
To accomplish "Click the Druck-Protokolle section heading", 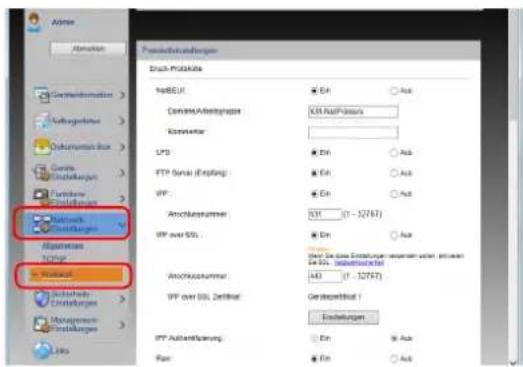I will click(x=176, y=69).
